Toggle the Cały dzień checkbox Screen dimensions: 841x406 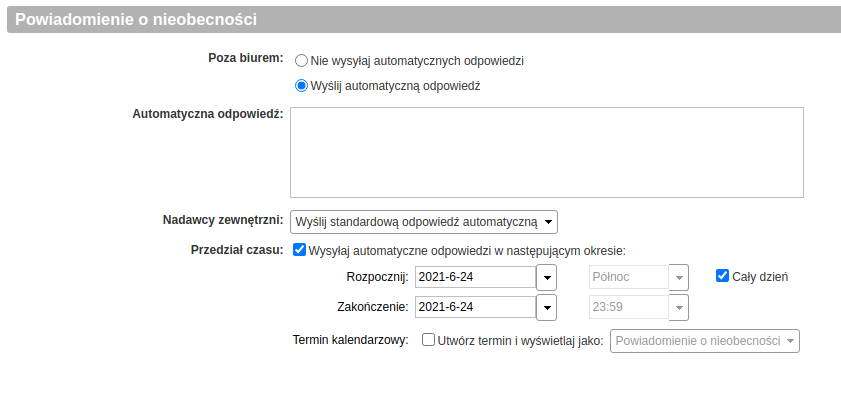[x=722, y=276]
